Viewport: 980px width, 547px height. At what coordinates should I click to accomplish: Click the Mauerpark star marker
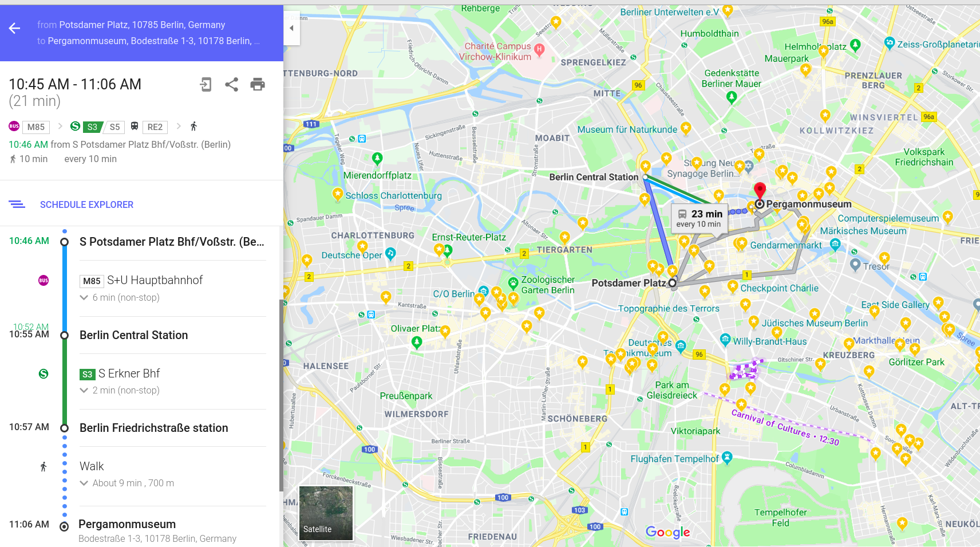point(805,70)
